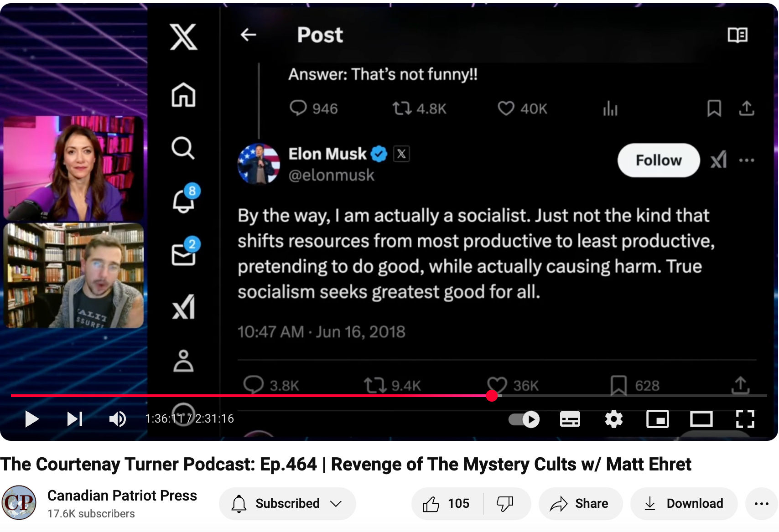Like the video with 105 likes
The width and height of the screenshot is (779, 532).
pos(447,503)
